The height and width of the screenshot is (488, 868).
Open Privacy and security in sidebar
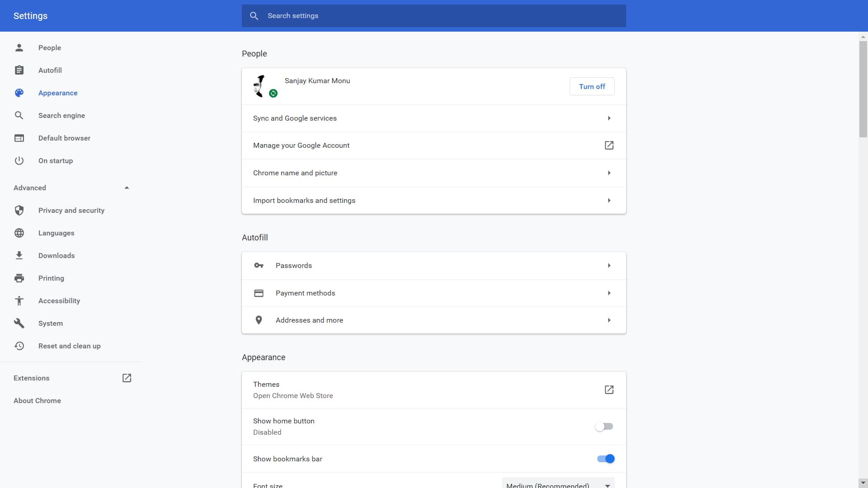point(71,210)
